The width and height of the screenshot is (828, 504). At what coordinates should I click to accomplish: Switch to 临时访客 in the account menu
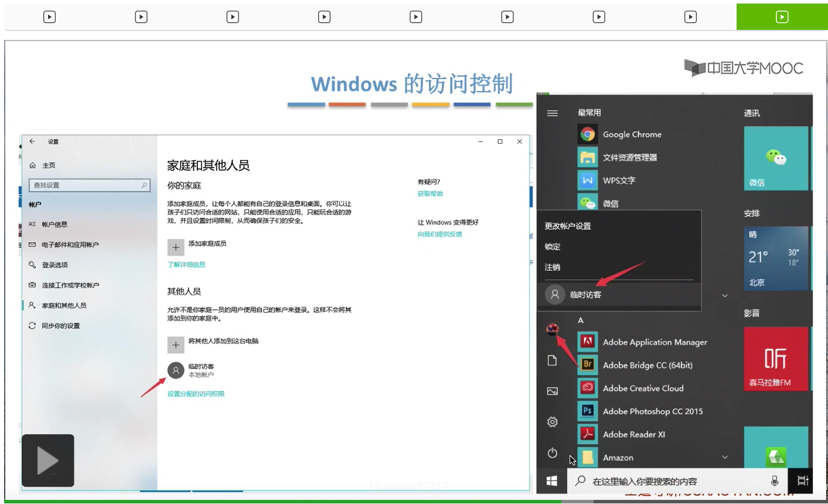(619, 294)
